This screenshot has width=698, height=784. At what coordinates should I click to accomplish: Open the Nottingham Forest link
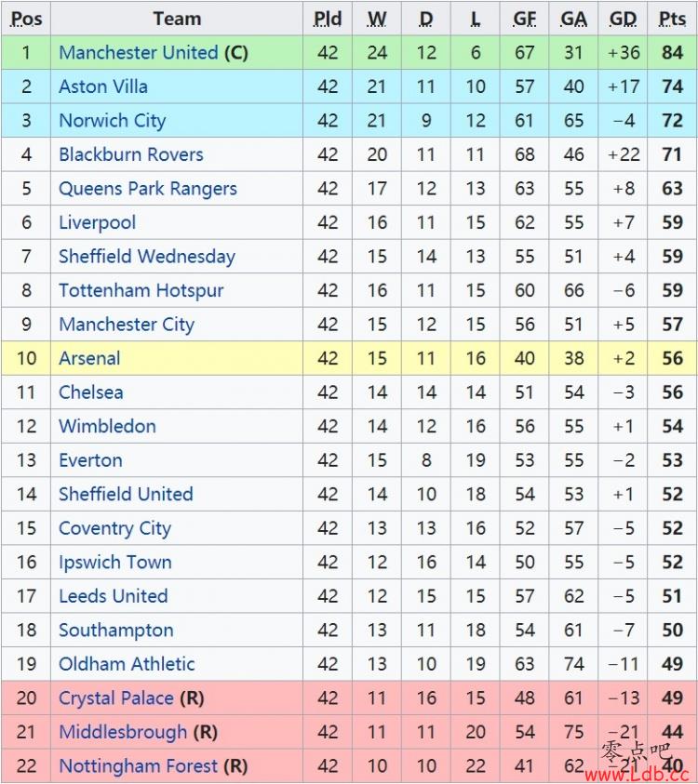139,766
